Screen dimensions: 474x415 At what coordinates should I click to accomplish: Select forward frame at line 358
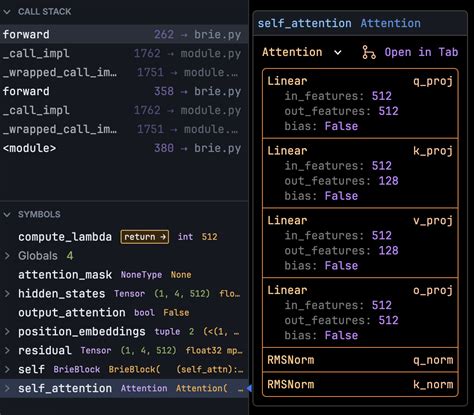pos(124,91)
